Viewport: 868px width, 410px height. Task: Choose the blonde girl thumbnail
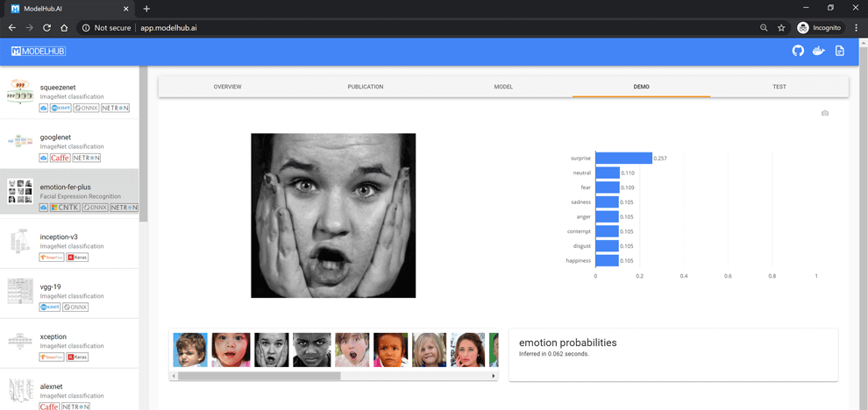[x=429, y=350]
